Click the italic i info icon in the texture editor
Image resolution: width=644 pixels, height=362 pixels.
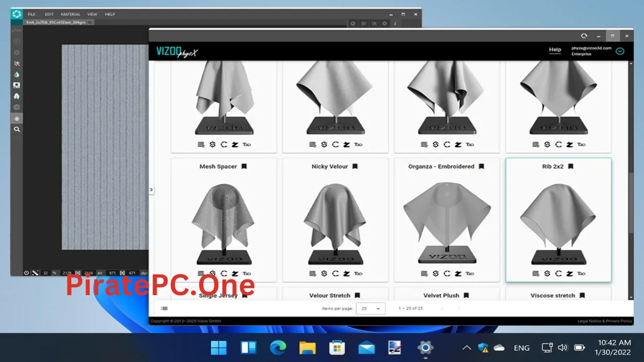coord(395,23)
